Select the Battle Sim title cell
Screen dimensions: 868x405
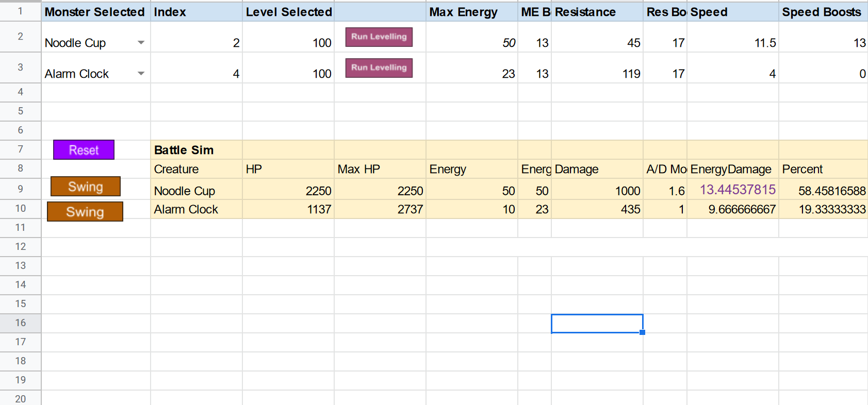196,150
